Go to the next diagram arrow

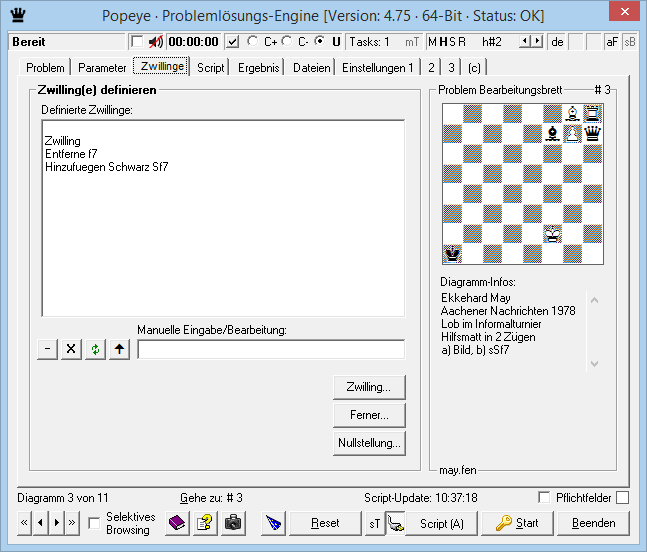click(57, 523)
